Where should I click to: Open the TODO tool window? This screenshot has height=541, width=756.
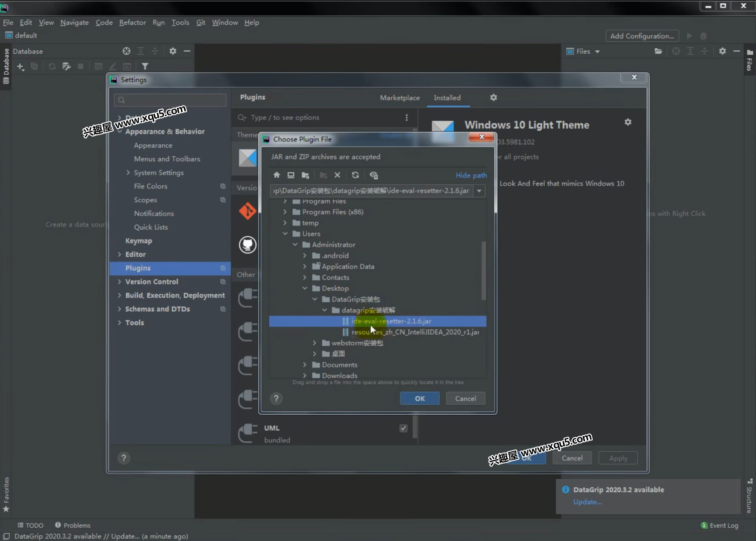pyautogui.click(x=30, y=525)
